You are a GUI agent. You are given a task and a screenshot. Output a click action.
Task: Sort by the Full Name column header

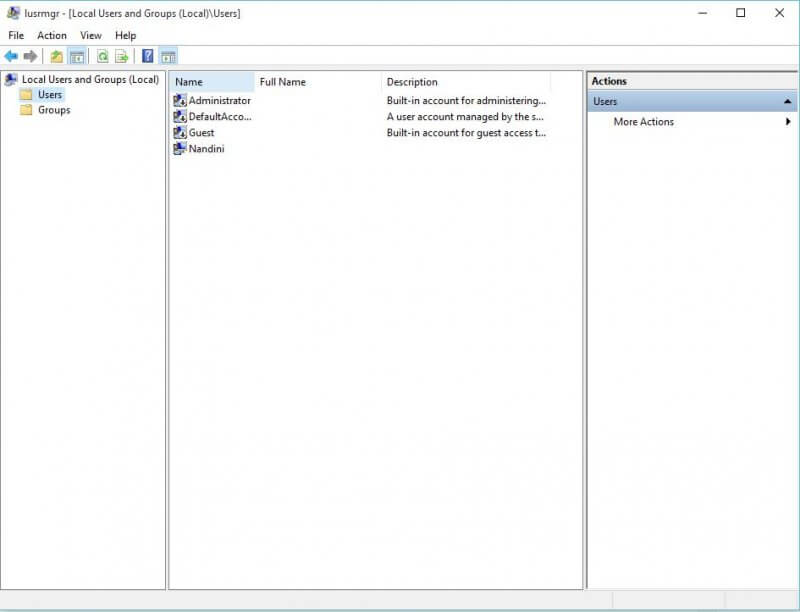[318, 82]
